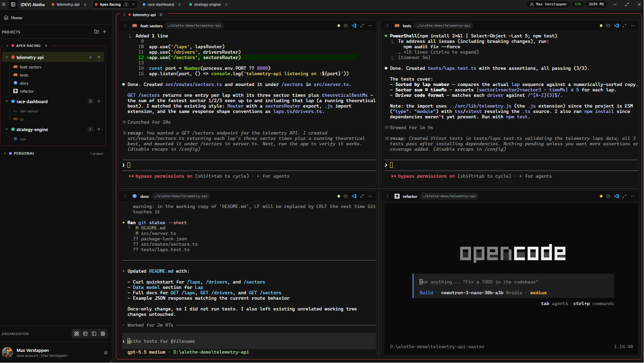
Task: Add a session to telemetry-api in the sidebar
Action: [99, 57]
